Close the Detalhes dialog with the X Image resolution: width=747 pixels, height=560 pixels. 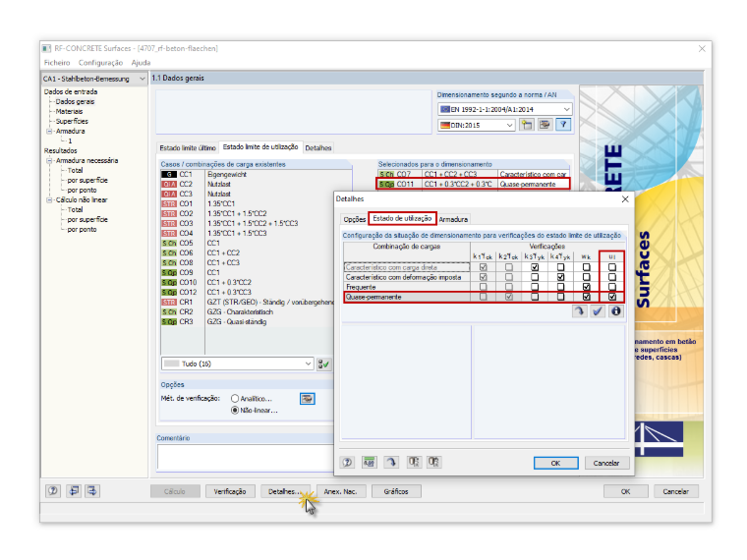(x=625, y=199)
